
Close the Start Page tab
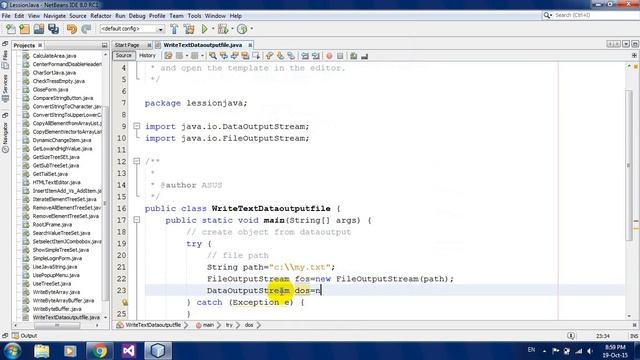[149, 45]
